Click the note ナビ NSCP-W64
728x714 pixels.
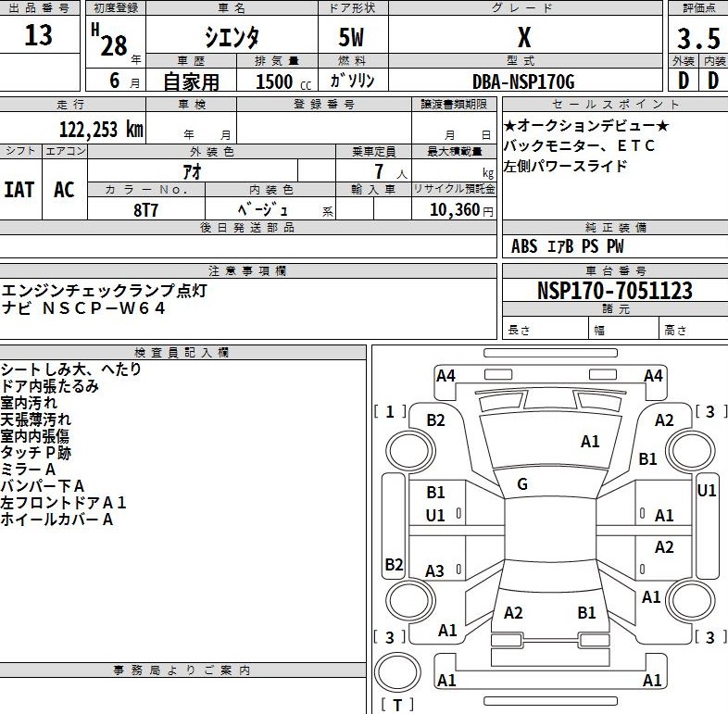coord(83,308)
